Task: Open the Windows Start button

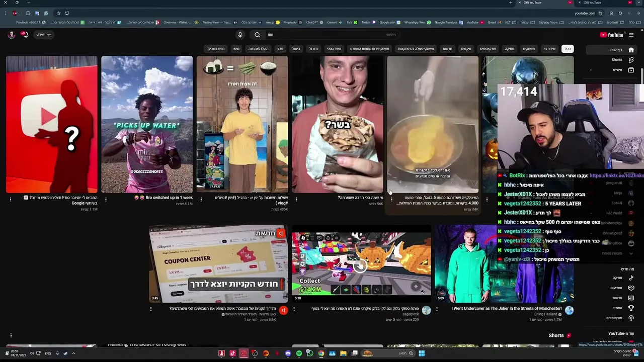Action: click(422, 353)
